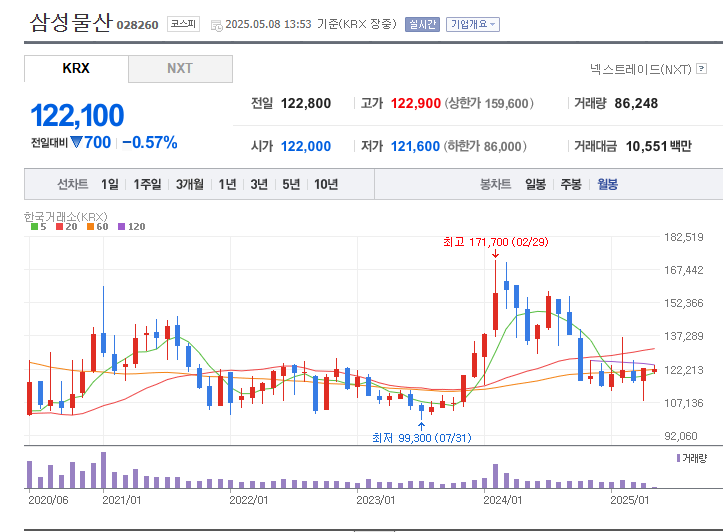Select the 주봉 weekly candle chart
This screenshot has height=532, width=723.
571,184
